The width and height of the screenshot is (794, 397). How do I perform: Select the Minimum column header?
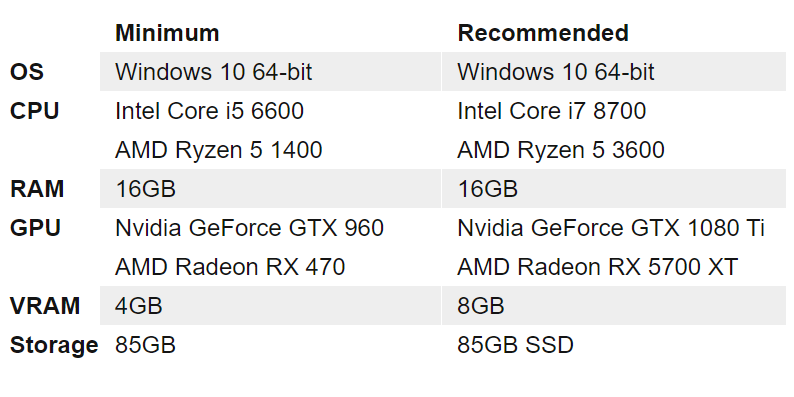(167, 33)
